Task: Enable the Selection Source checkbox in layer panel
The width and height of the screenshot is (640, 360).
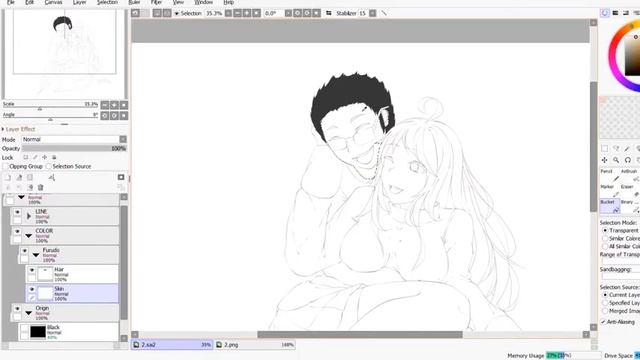Action: [x=49, y=167]
